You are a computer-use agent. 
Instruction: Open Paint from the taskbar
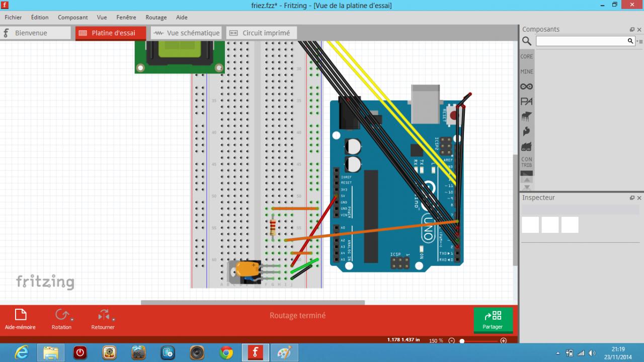[284, 353]
